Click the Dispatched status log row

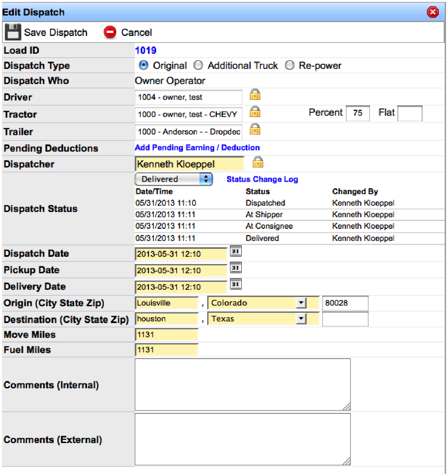click(290, 203)
